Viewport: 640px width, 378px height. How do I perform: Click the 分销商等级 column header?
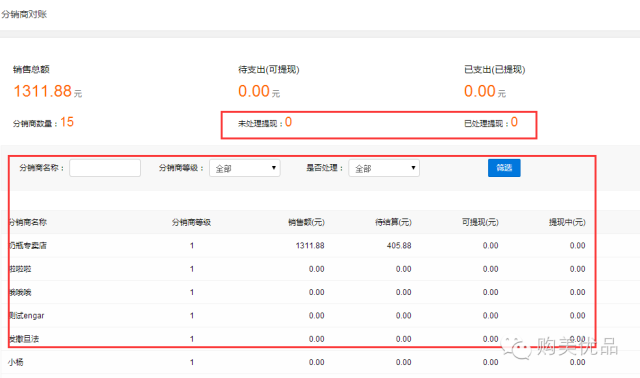click(x=191, y=222)
